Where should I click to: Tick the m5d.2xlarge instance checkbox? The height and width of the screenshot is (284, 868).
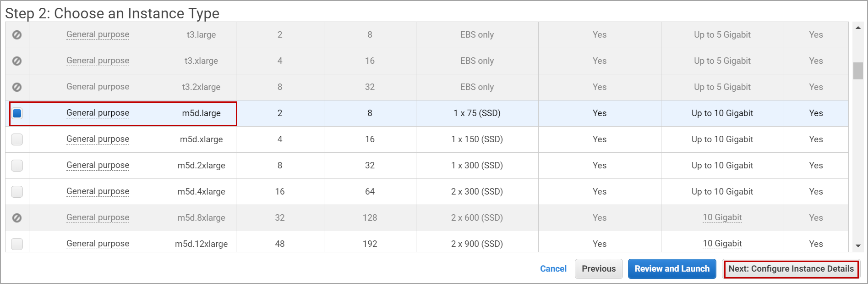coord(17,166)
